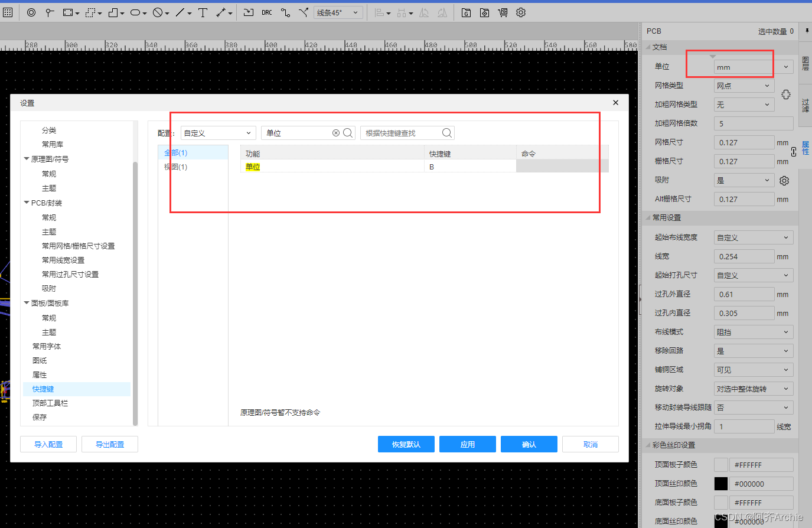Toggle the grid display icon in toolbar
812x528 pixels.
8,12
